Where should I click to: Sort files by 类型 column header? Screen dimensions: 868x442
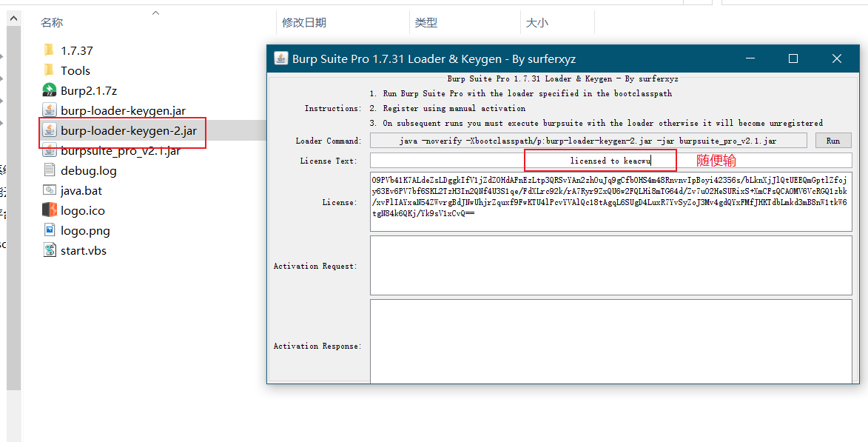pyautogui.click(x=426, y=23)
